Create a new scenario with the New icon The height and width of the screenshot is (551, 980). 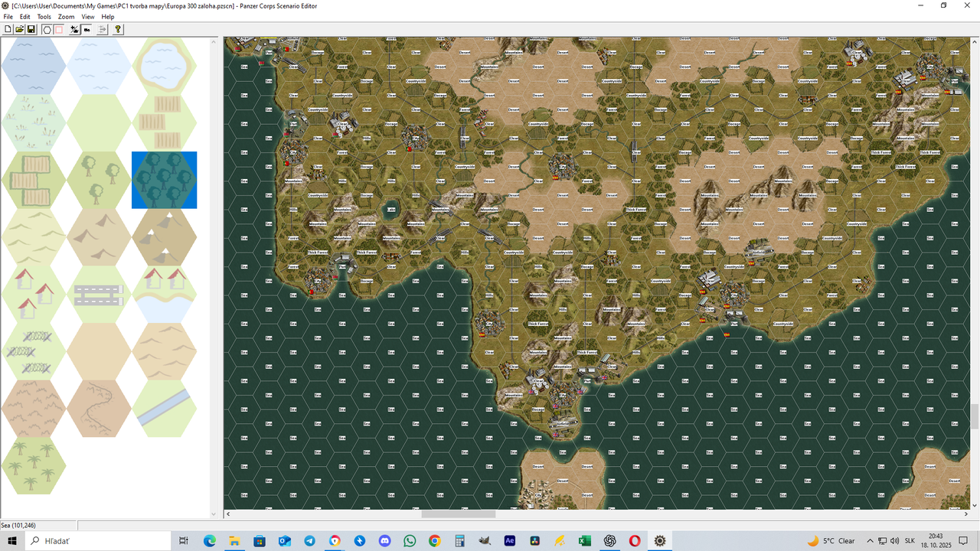click(x=8, y=29)
